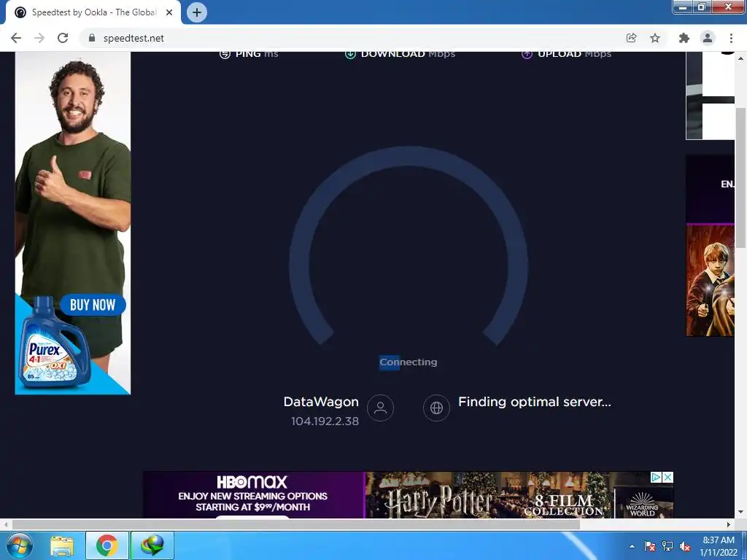Click the DOWNLOAD arrow icon

350,54
